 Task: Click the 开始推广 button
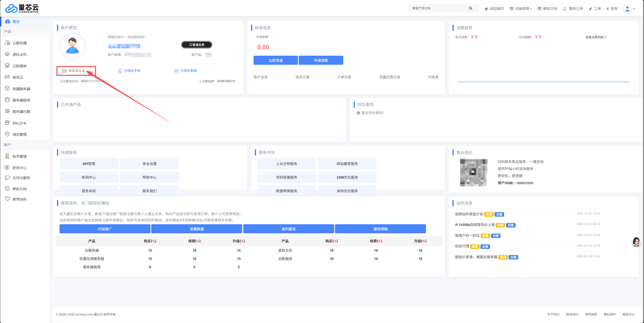coord(105,229)
